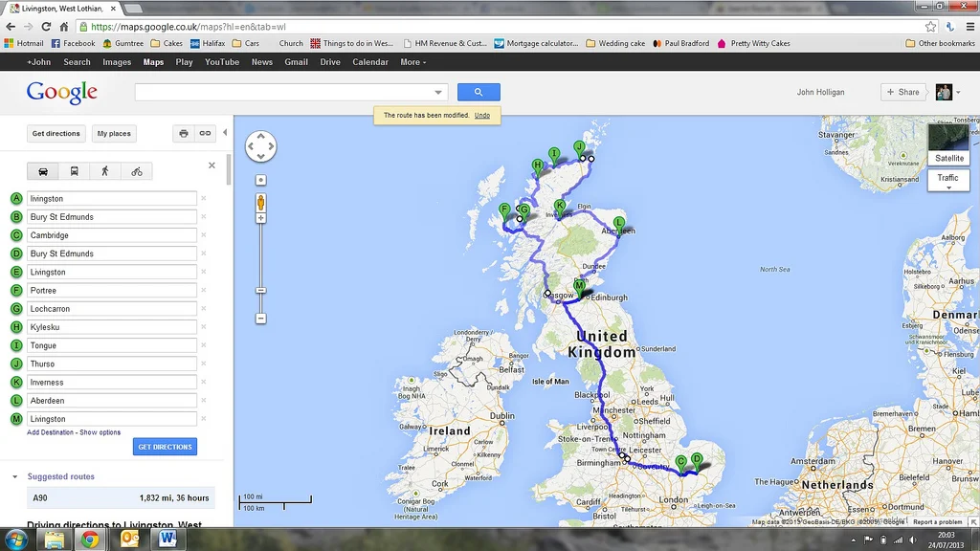Select the cycling travel mode icon
This screenshot has width=980, height=551.
pyautogui.click(x=136, y=171)
